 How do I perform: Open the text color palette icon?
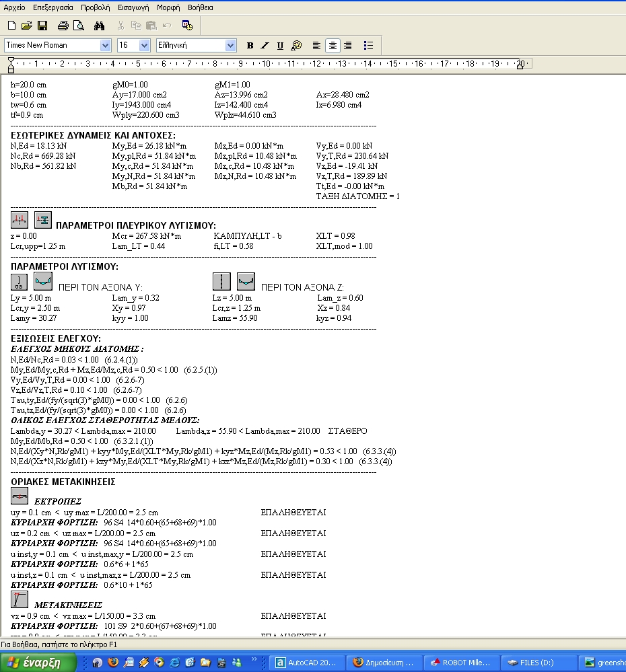296,46
